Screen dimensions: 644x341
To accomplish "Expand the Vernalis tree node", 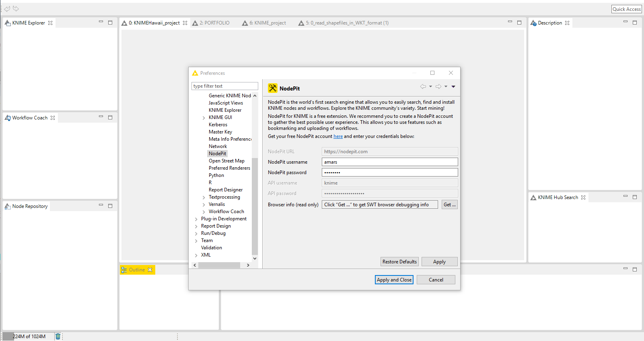I will [x=204, y=205].
